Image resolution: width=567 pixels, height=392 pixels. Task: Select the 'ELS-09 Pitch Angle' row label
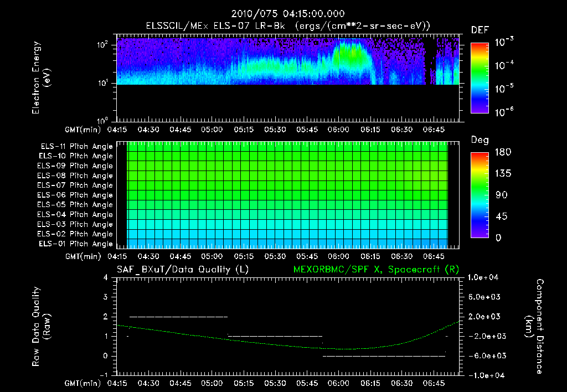[75, 166]
